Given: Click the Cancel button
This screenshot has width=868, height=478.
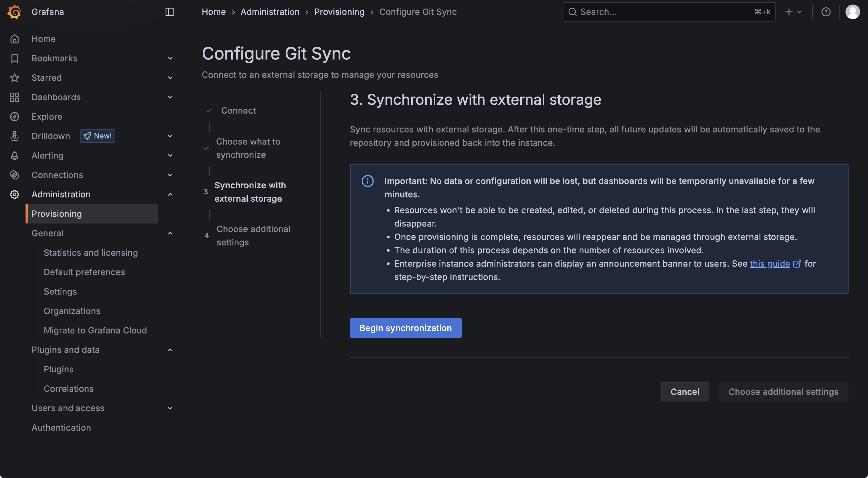Looking at the screenshot, I should tap(685, 391).
